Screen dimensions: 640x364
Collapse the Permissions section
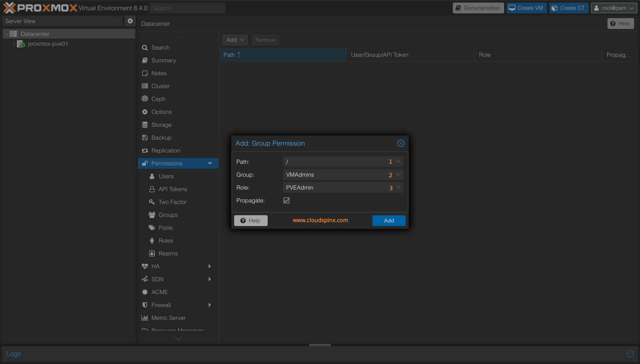pyautogui.click(x=209, y=163)
